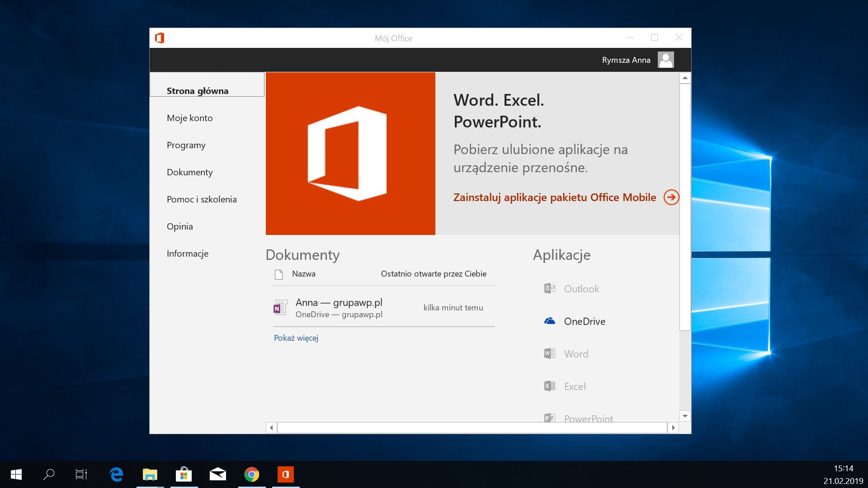Click the Nazwa column header

tap(304, 274)
